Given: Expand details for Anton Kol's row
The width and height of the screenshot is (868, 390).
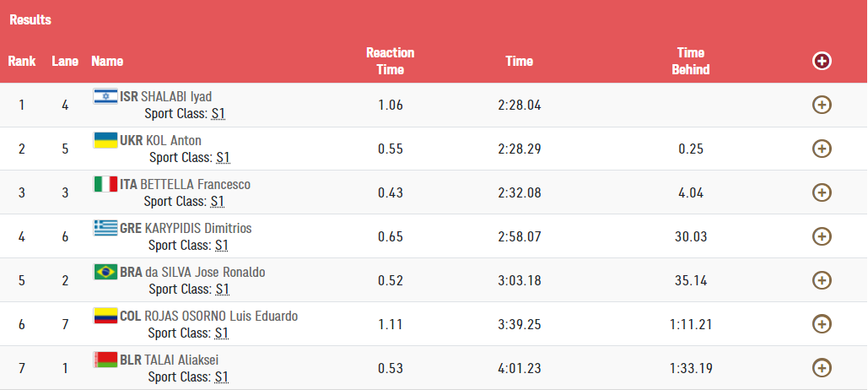Looking at the screenshot, I should [822, 149].
